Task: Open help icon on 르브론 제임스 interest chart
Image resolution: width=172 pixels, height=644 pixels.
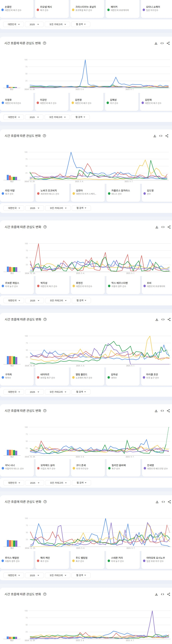Action: click(x=45, y=319)
